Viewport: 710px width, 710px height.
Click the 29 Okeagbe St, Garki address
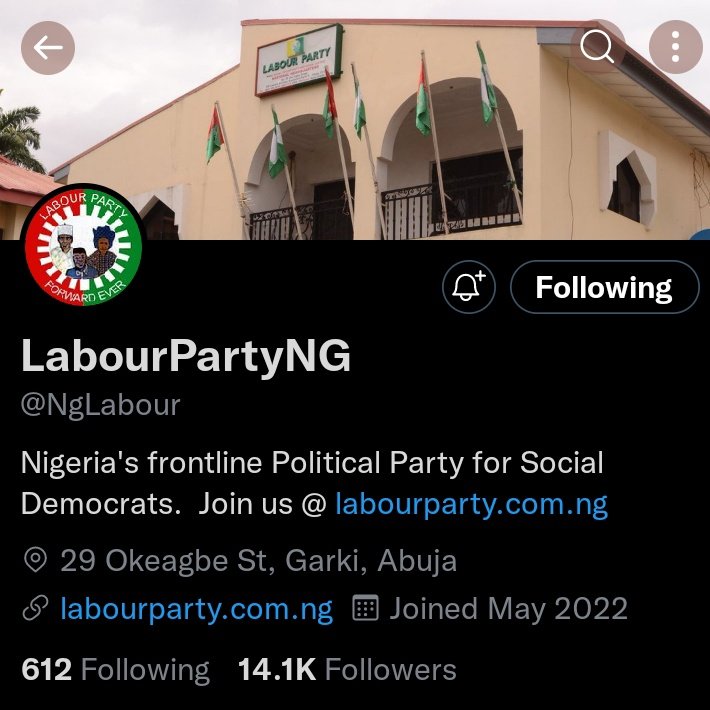point(258,561)
